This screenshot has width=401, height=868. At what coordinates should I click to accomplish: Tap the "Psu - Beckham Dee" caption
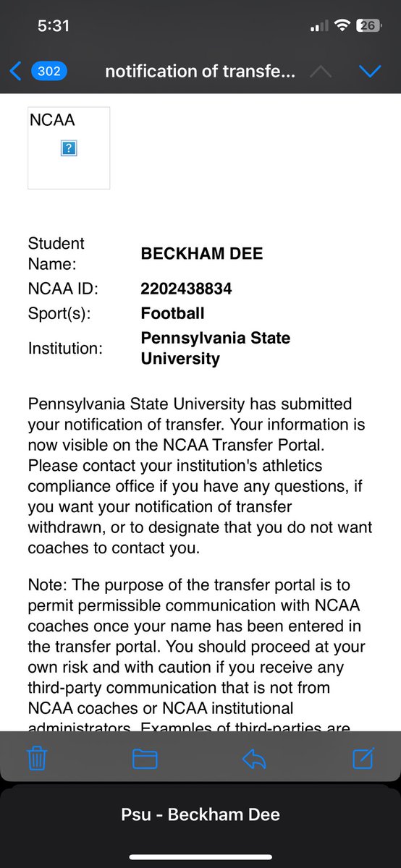pos(200,814)
